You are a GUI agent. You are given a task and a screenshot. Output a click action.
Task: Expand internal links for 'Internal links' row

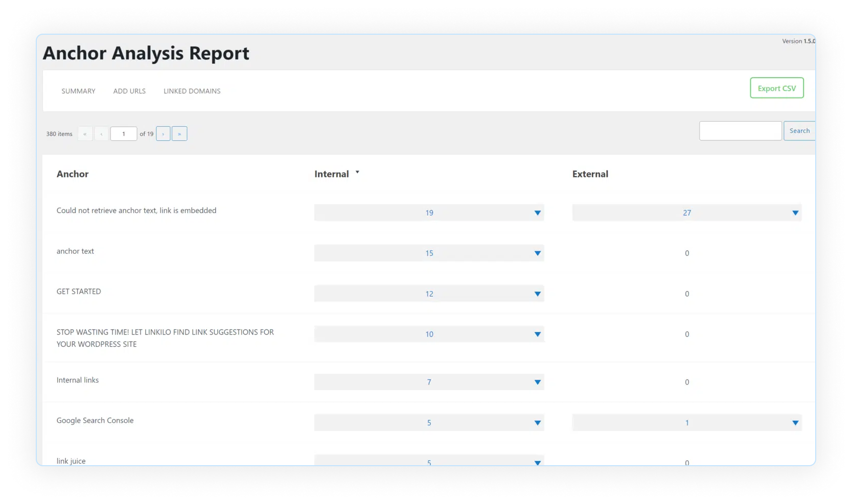[x=537, y=382]
